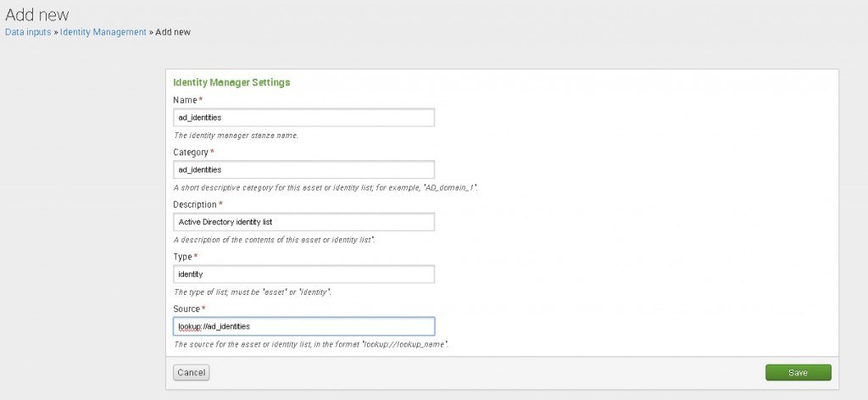Viewport: 868px width, 400px height.
Task: Click the Description field label
Action: (195, 205)
